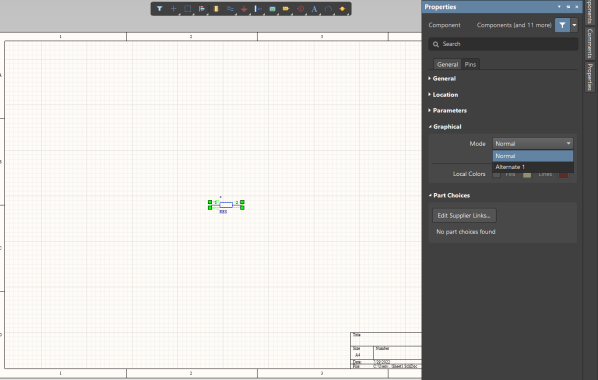This screenshot has height=380, width=598.
Task: Select the red directive marker tool
Action: pyautogui.click(x=301, y=9)
